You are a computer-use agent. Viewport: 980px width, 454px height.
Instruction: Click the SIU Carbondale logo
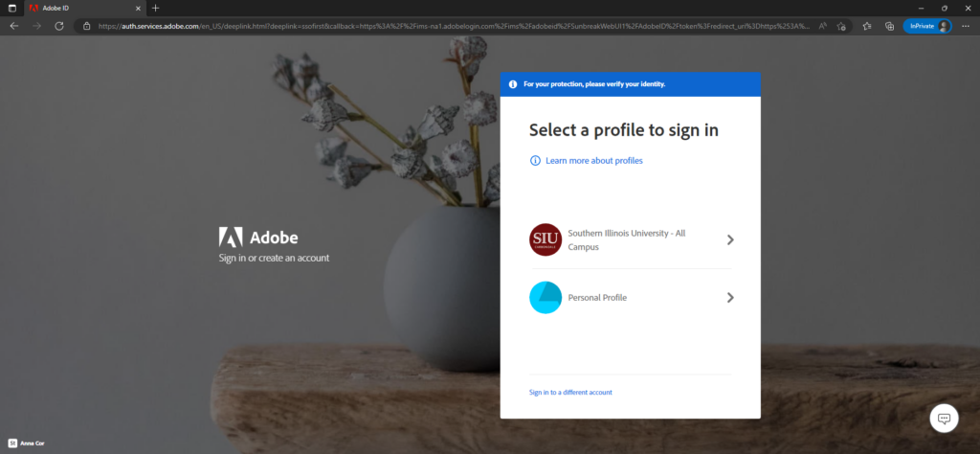click(x=546, y=239)
